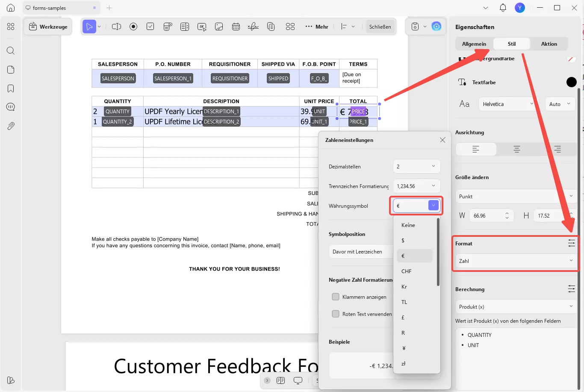Switch to the Allgemein tab
Image resolution: width=584 pixels, height=392 pixels.
[x=474, y=44]
